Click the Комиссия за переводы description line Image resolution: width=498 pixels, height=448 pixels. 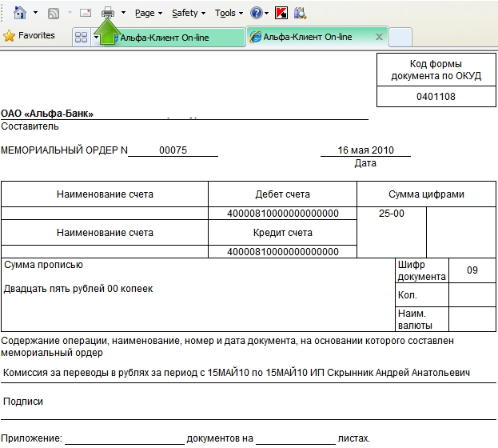click(237, 373)
